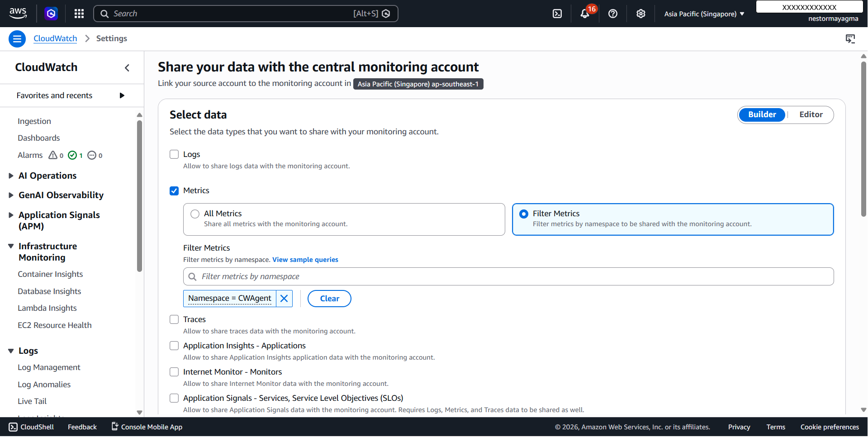
Task: Click the main page vertical scrollbar
Action: [863, 139]
